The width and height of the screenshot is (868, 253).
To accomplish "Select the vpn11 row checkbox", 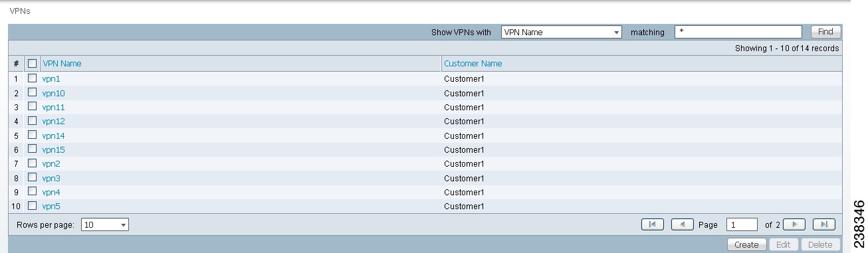I will (x=32, y=107).
